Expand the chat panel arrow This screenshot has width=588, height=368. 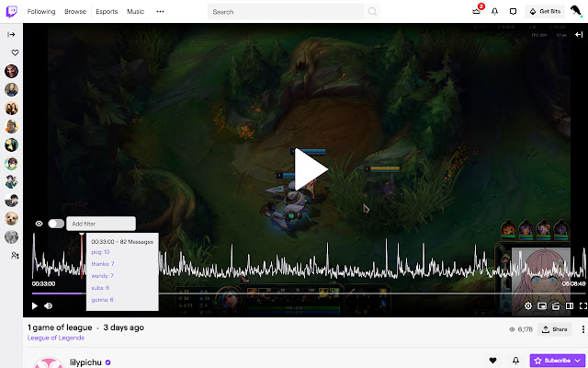[579, 35]
